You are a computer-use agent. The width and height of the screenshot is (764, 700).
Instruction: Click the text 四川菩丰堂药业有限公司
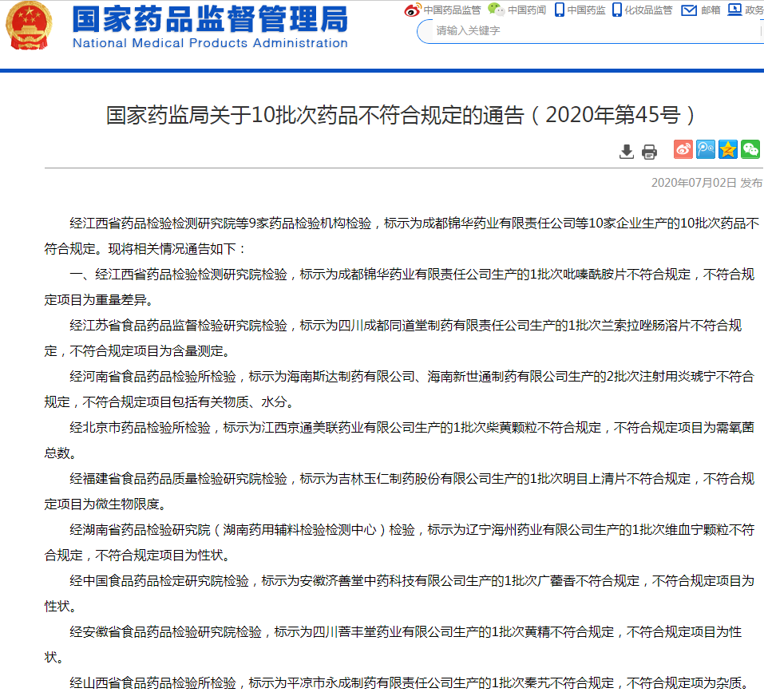[383, 632]
